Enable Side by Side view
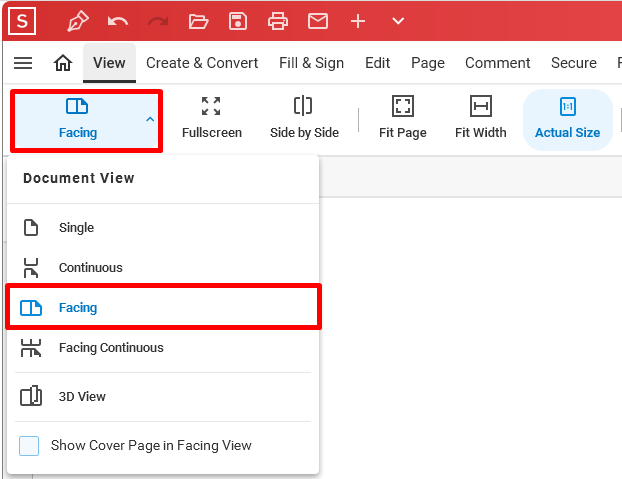 point(304,118)
